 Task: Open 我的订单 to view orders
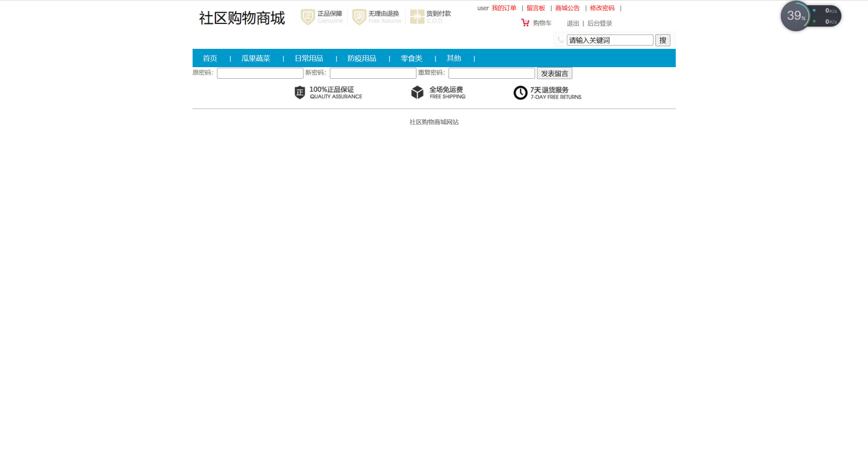tap(504, 8)
